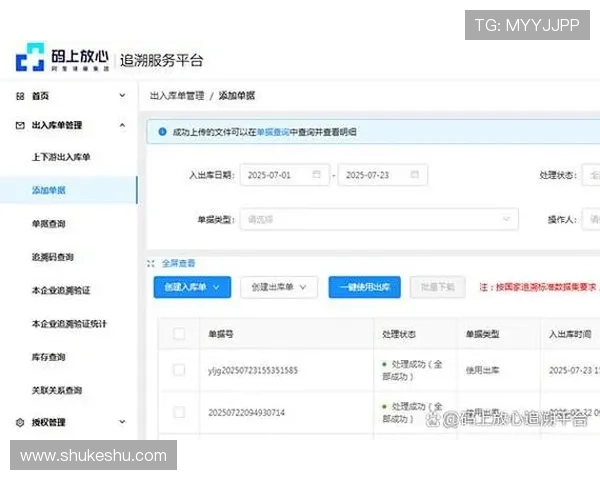600x480 pixels.
Task: Open calendar icon for start date 2025-07-01
Action: point(316,174)
